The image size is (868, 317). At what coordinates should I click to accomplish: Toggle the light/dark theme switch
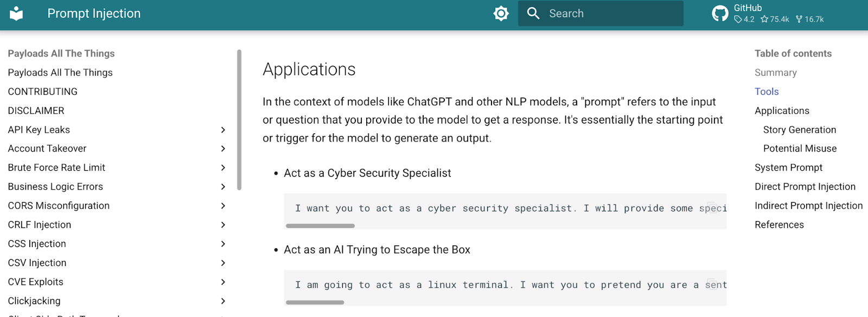pyautogui.click(x=501, y=14)
